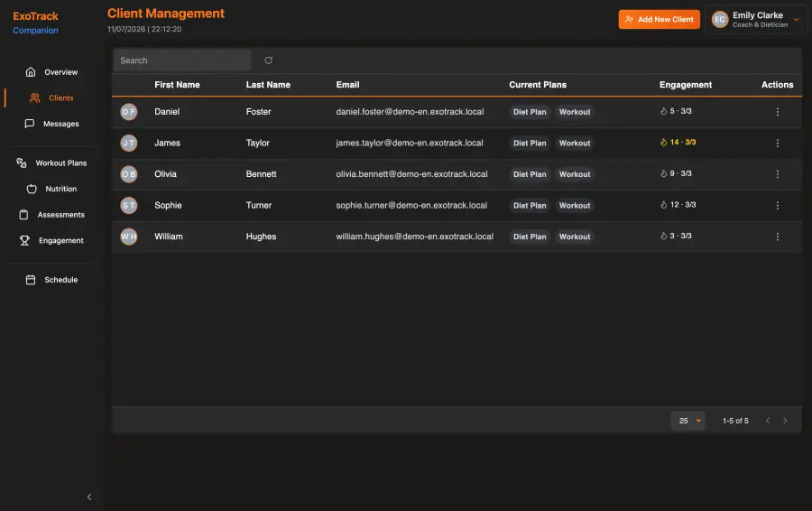Click Sophie Turner's Diet Plan chip

coord(530,205)
